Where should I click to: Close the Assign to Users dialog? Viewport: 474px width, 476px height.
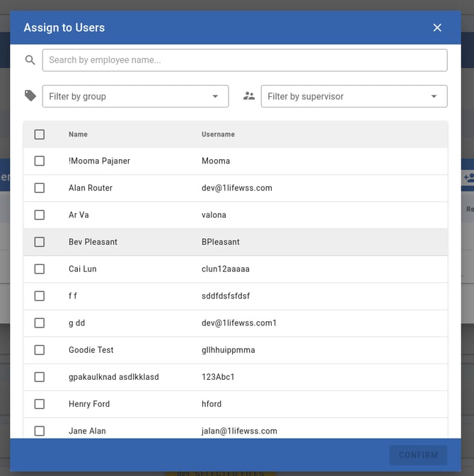(437, 28)
